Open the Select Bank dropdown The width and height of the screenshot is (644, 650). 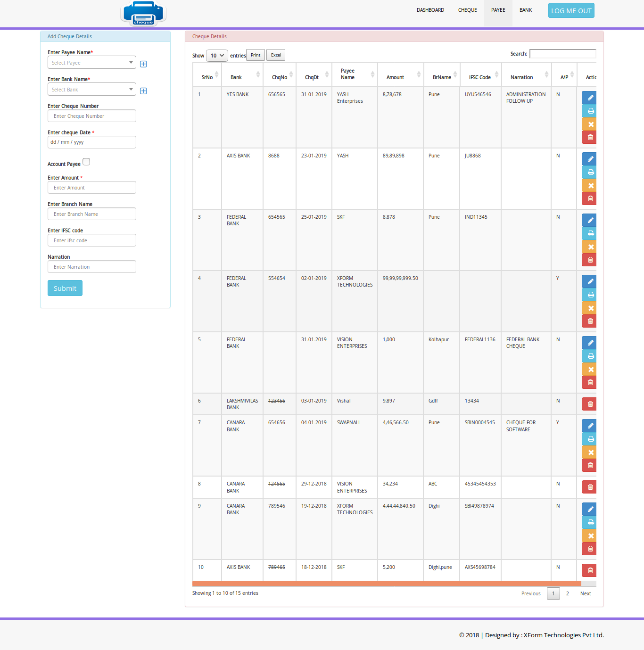tap(92, 89)
